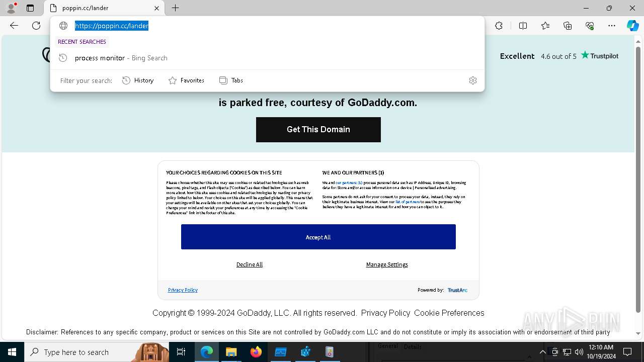Click the Trustpilot rating logo
Viewport: 644px width, 362px height.
coord(600,56)
